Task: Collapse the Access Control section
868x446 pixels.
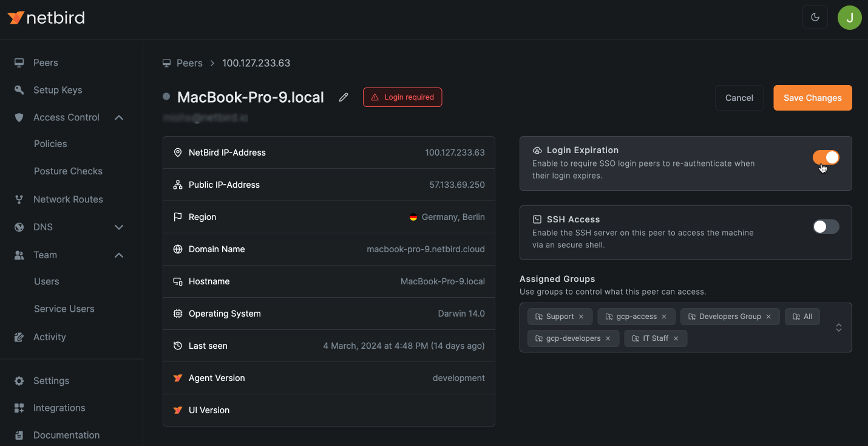Action: tap(119, 117)
